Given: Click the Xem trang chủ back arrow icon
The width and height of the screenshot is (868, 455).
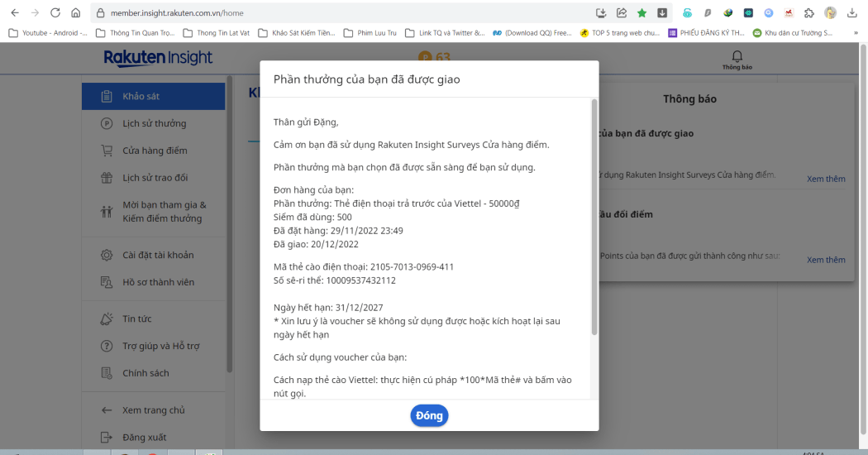Looking at the screenshot, I should (107, 410).
